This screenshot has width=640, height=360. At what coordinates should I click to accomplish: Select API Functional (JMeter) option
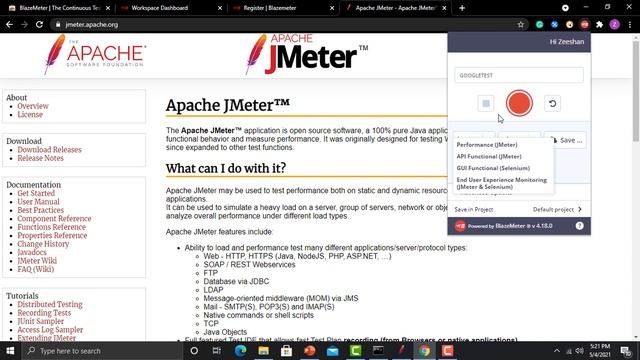489,156
